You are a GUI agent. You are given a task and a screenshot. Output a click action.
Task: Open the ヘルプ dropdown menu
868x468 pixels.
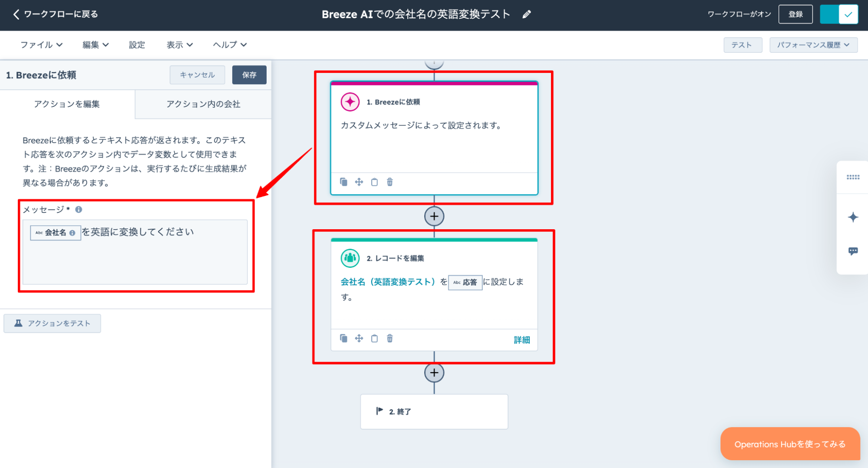(x=230, y=45)
